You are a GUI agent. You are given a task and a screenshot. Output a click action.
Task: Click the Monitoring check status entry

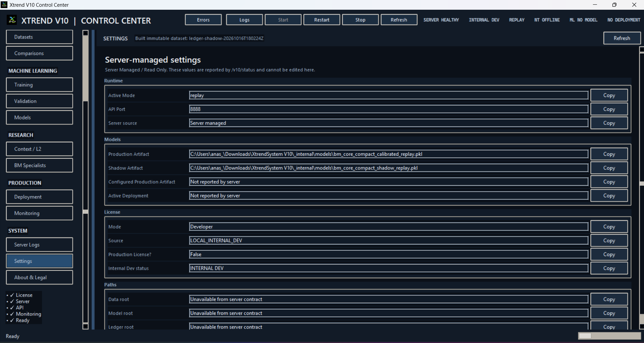pyautogui.click(x=26, y=314)
